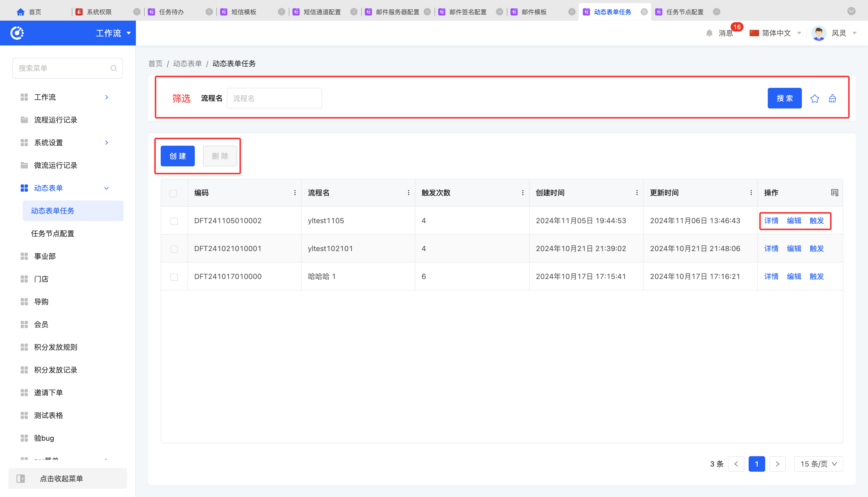Click the 创建 button
The width and height of the screenshot is (868, 497).
(177, 156)
